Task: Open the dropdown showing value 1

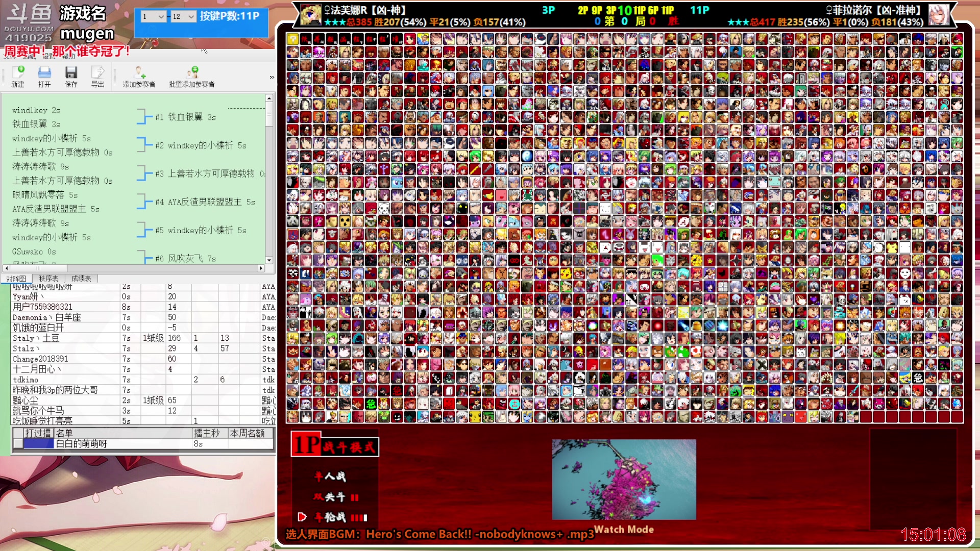Action: pyautogui.click(x=154, y=16)
